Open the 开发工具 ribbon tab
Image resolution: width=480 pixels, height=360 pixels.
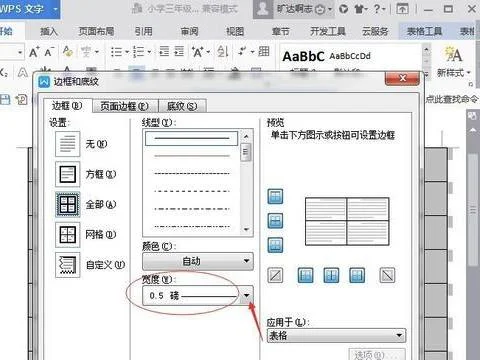pyautogui.click(x=328, y=31)
